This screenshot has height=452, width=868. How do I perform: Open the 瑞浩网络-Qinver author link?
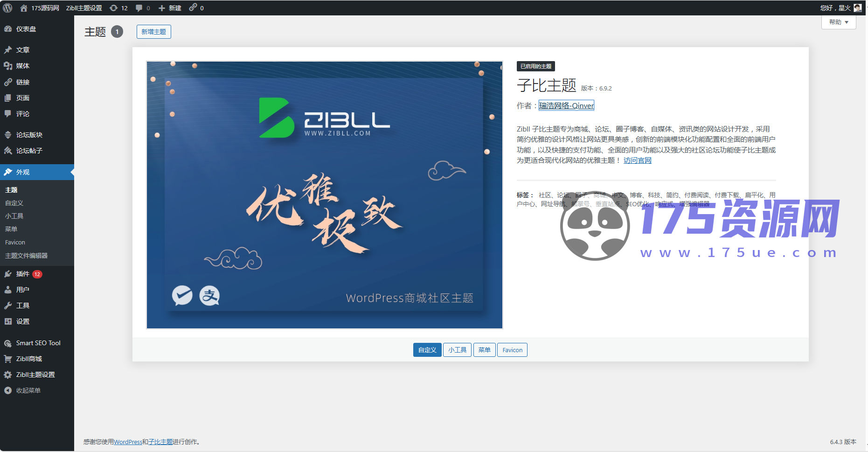pyautogui.click(x=566, y=106)
